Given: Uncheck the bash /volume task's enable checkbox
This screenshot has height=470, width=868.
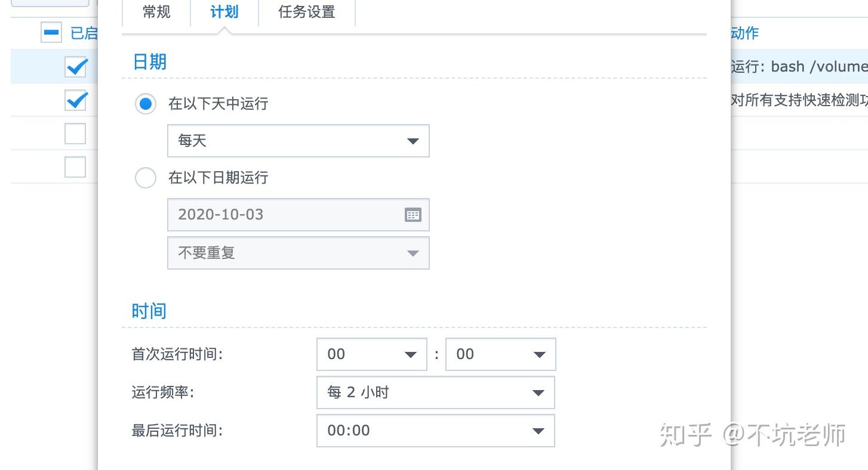Looking at the screenshot, I should pyautogui.click(x=75, y=67).
